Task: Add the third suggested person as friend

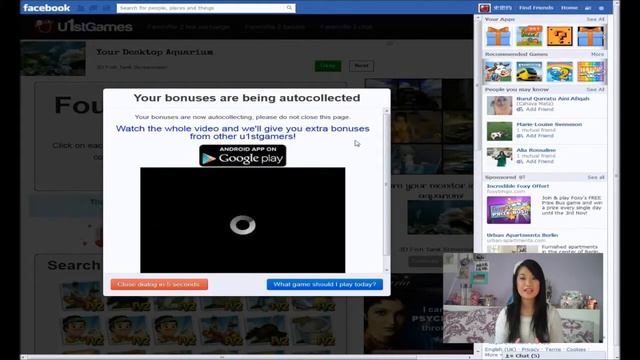Action: [x=536, y=162]
